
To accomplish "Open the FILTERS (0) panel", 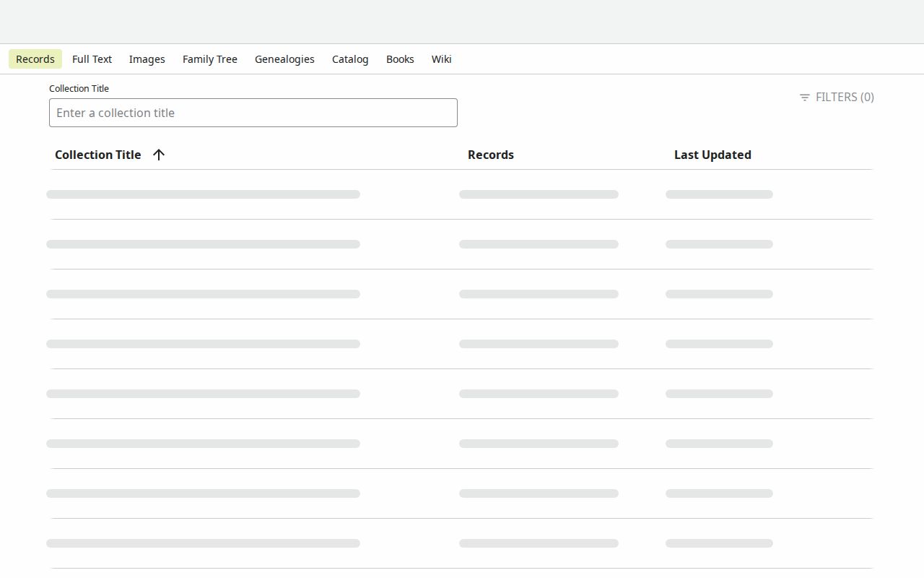I will pos(837,97).
